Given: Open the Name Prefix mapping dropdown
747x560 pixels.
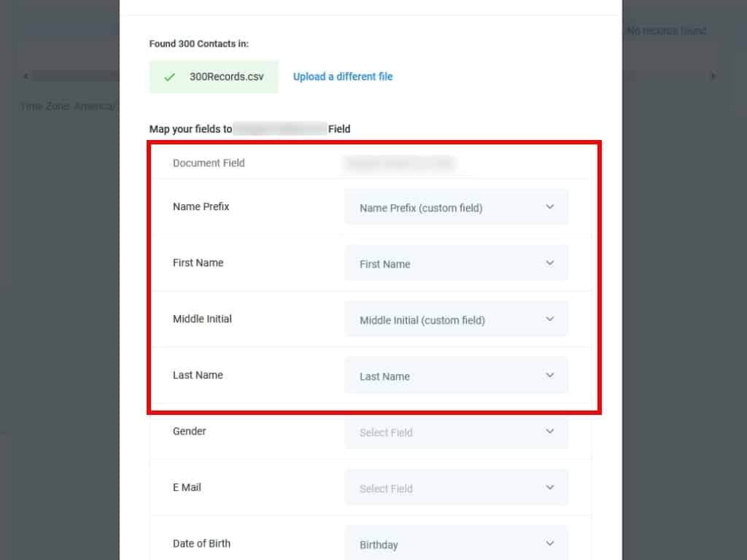Looking at the screenshot, I should (x=455, y=208).
